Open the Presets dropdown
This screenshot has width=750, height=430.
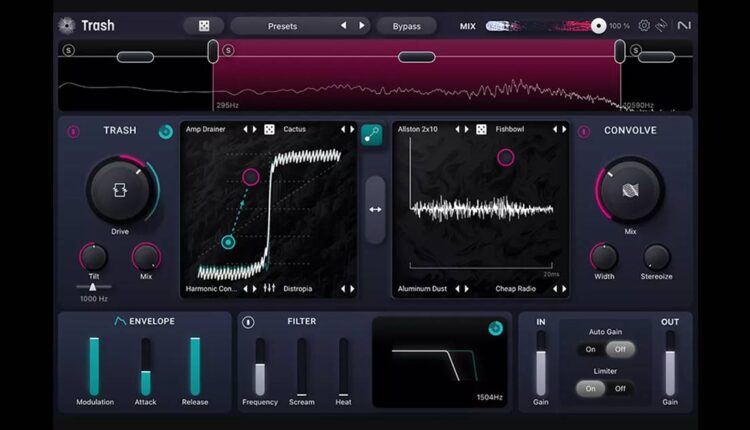coord(283,25)
